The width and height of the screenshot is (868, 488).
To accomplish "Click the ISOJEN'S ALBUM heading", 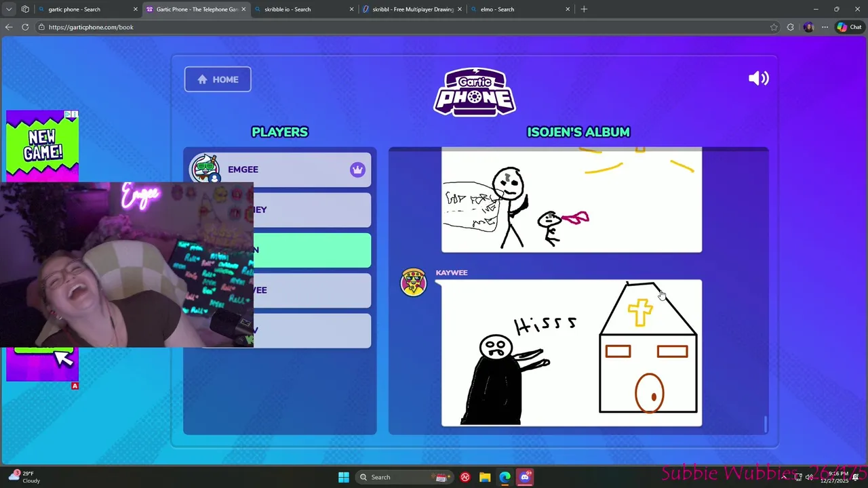I will tap(578, 132).
